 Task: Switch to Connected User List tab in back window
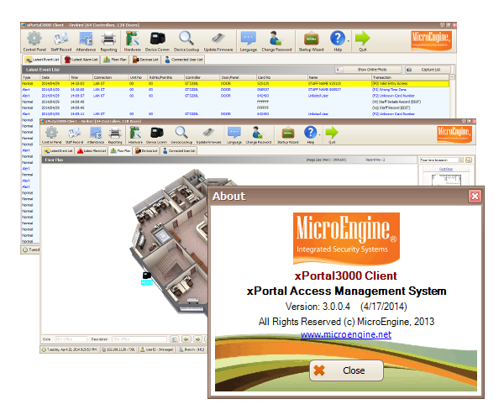(183, 60)
